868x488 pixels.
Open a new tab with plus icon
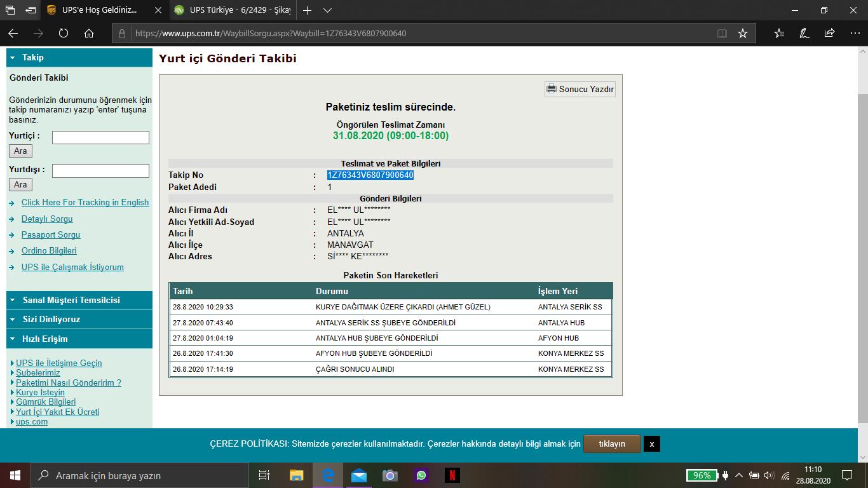pyautogui.click(x=308, y=10)
